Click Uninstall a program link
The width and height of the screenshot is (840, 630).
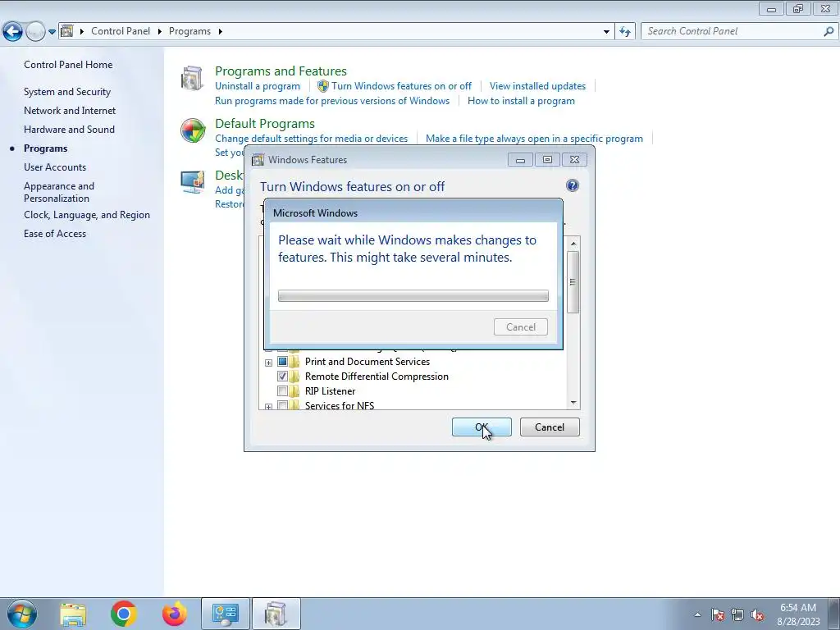[258, 86]
